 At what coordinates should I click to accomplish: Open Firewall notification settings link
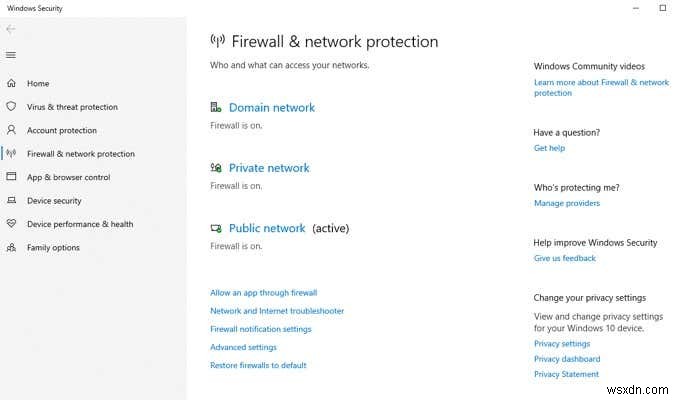(x=260, y=329)
